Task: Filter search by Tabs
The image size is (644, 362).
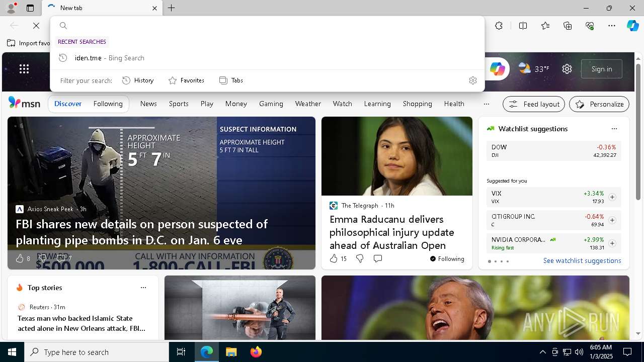Action: (x=231, y=80)
